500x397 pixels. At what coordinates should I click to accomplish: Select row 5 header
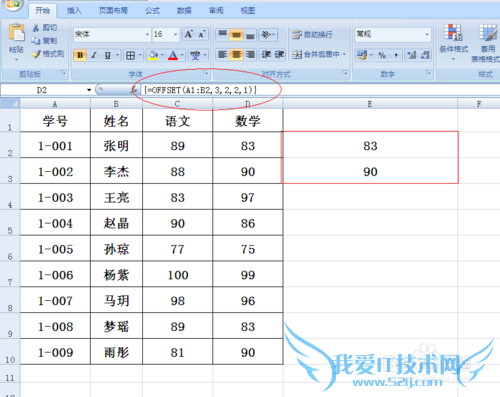[10, 223]
